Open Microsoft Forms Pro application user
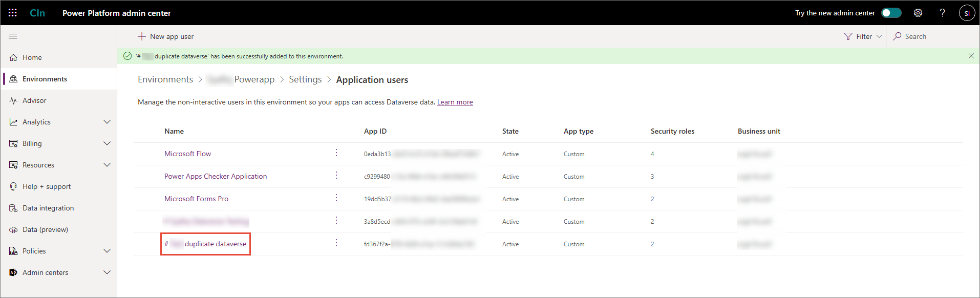980x298 pixels. 196,199
